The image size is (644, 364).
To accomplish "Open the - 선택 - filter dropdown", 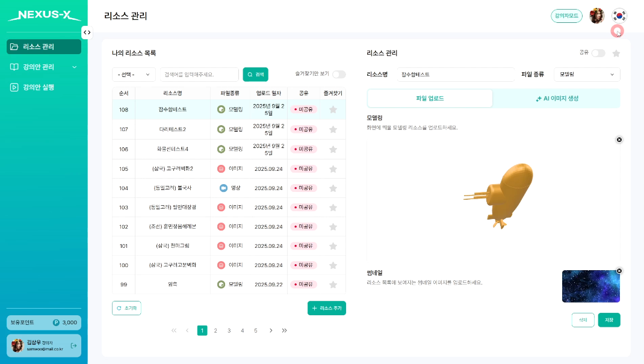I will pyautogui.click(x=134, y=74).
